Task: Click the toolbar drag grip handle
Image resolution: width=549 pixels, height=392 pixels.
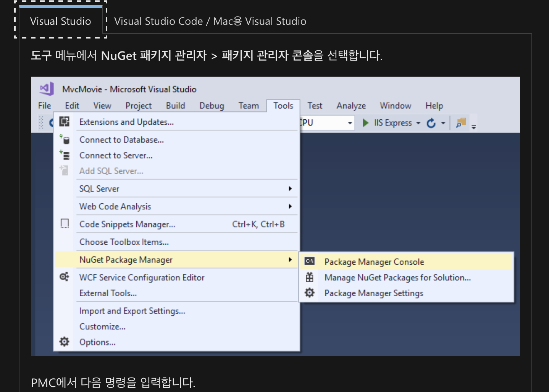Action: tap(41, 123)
